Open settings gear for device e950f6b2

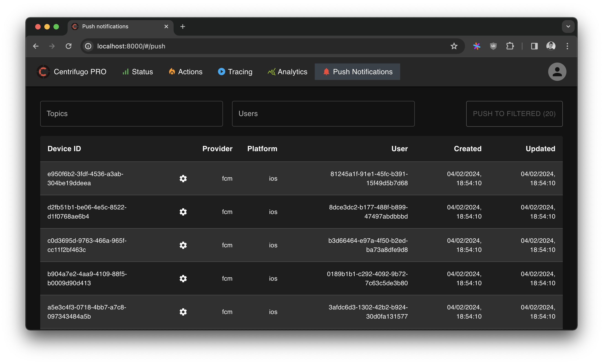pyautogui.click(x=183, y=179)
